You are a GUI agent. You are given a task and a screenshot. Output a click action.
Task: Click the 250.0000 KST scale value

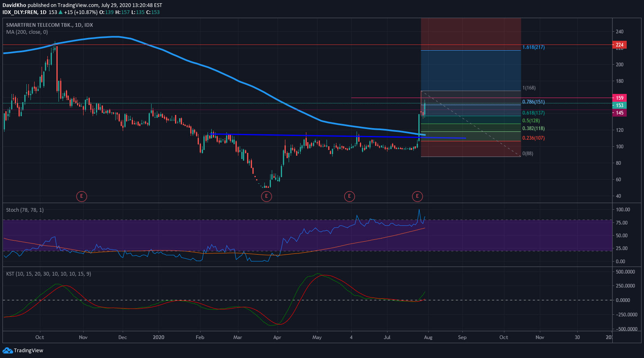(625, 286)
